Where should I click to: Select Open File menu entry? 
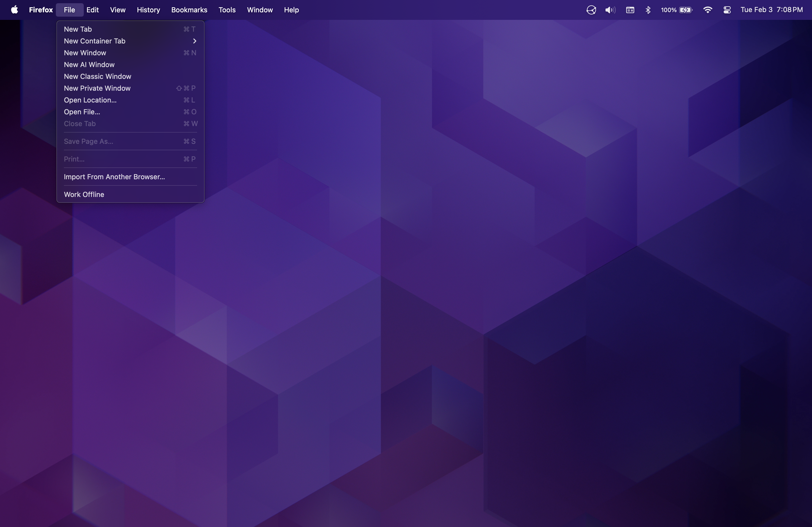82,112
